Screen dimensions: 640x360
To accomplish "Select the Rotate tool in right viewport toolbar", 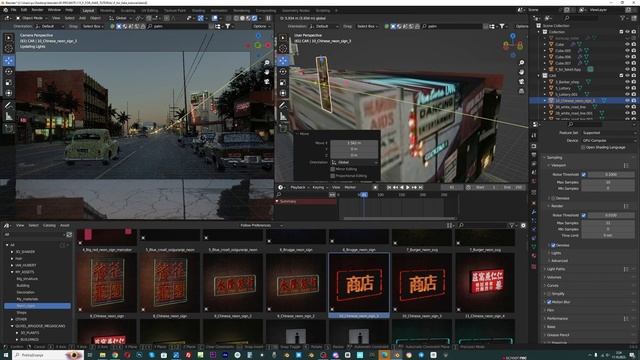I will [283, 71].
